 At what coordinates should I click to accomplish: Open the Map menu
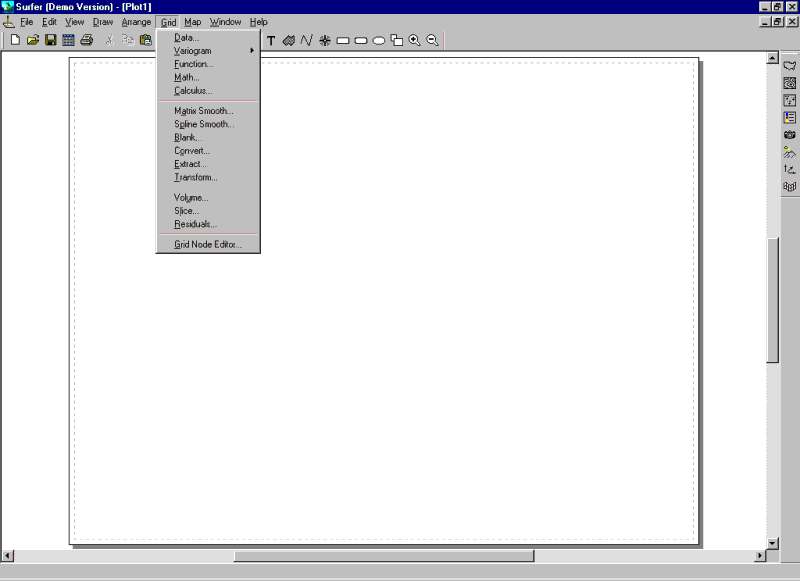point(192,22)
